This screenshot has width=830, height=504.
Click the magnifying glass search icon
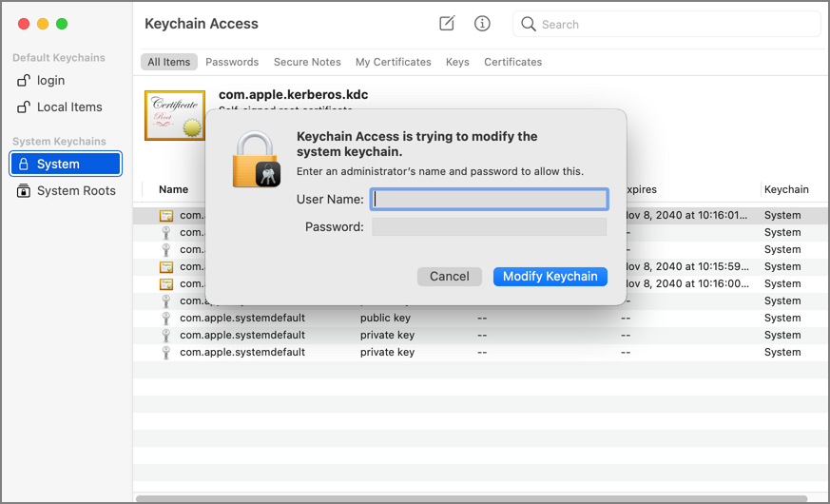[x=528, y=24]
